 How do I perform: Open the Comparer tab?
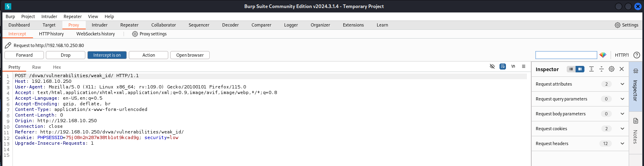click(x=261, y=25)
